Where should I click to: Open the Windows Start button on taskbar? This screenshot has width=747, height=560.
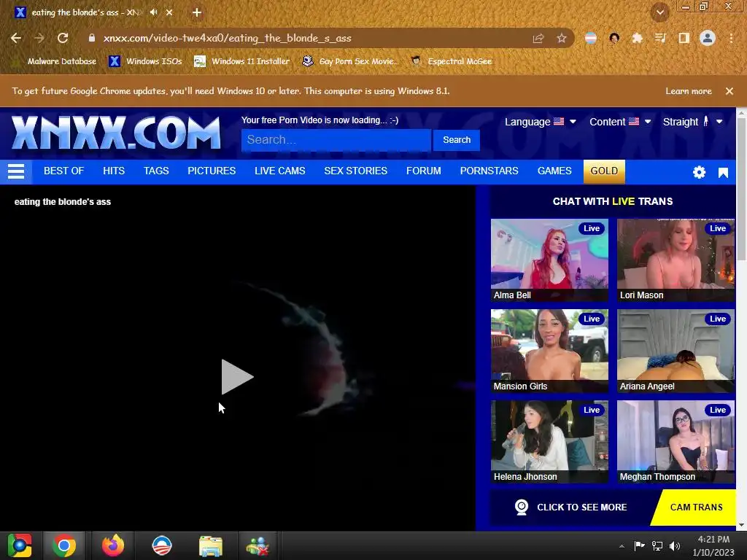pos(20,545)
